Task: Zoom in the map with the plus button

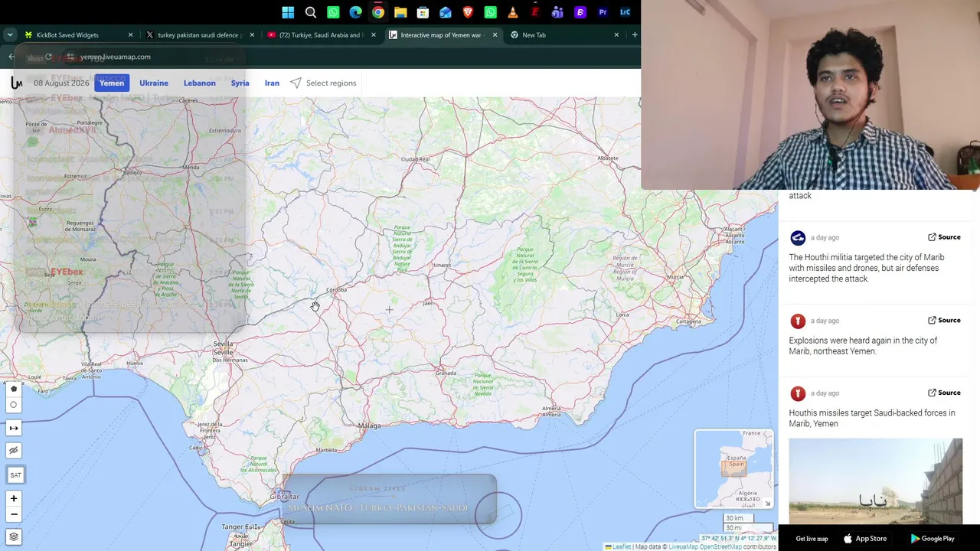Action: 14,499
